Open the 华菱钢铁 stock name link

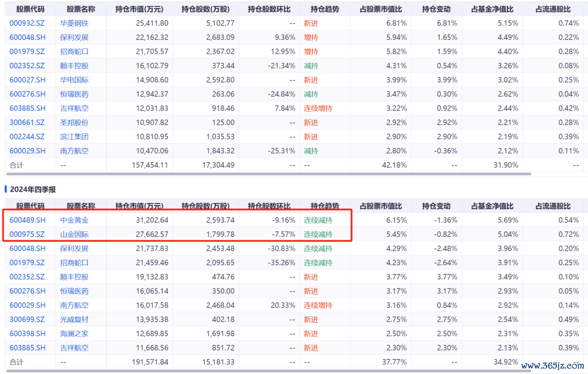74,23
